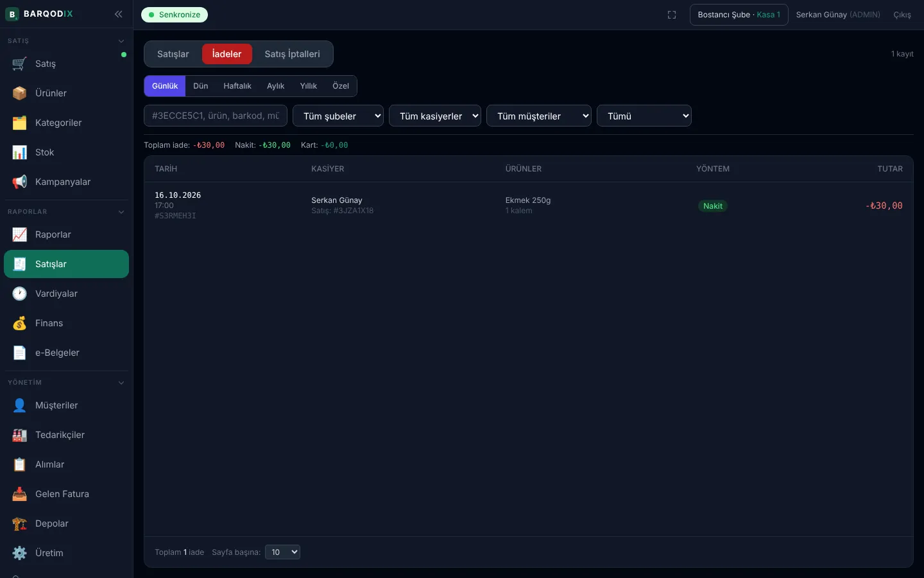
Task: Switch to Satışlar tab
Action: 173,54
